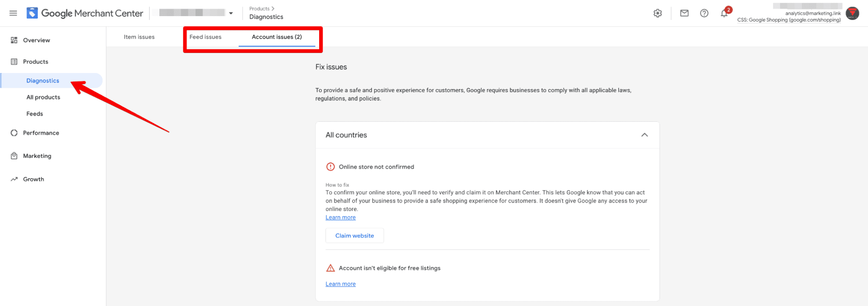Viewport: 868px width, 306px height.
Task: Select the Account issues tab
Action: point(277,37)
